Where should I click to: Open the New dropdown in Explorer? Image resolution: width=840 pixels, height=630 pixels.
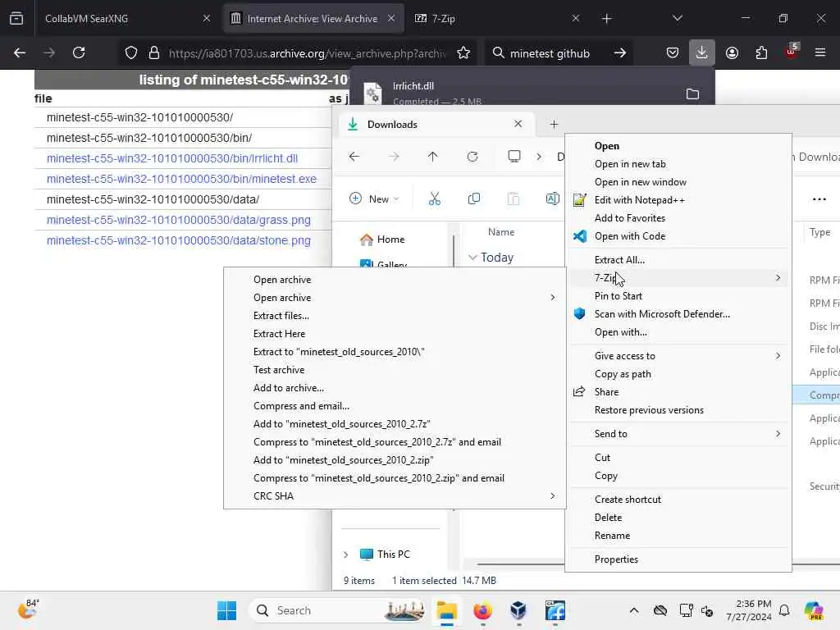pyautogui.click(x=374, y=199)
